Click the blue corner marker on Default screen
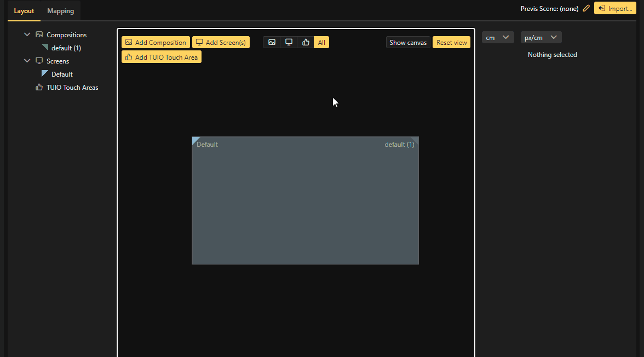 click(x=195, y=140)
